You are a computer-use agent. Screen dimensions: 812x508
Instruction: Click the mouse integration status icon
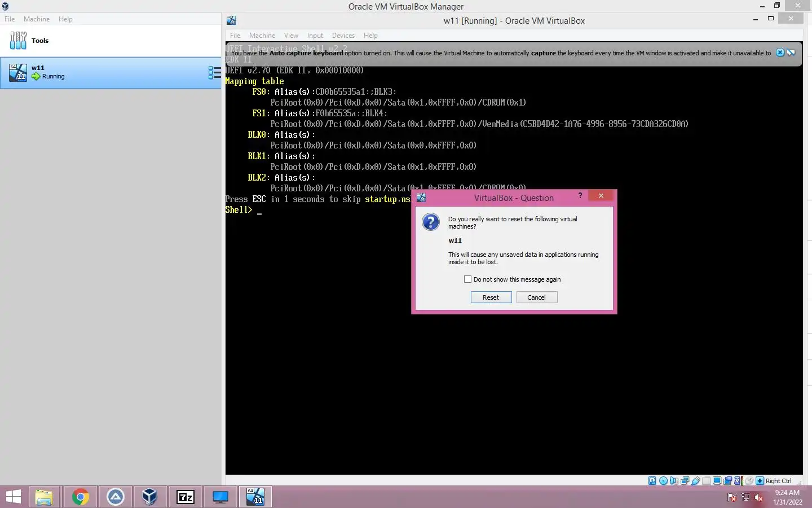[749, 481]
